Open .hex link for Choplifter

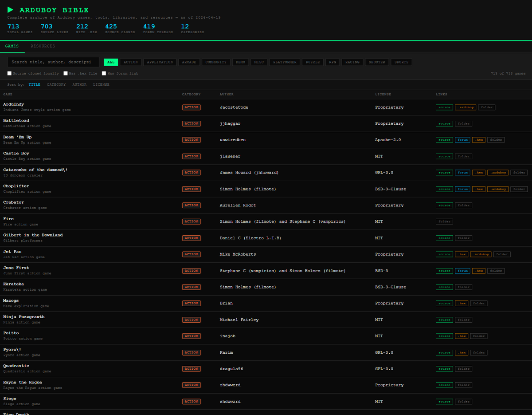pos(479,189)
